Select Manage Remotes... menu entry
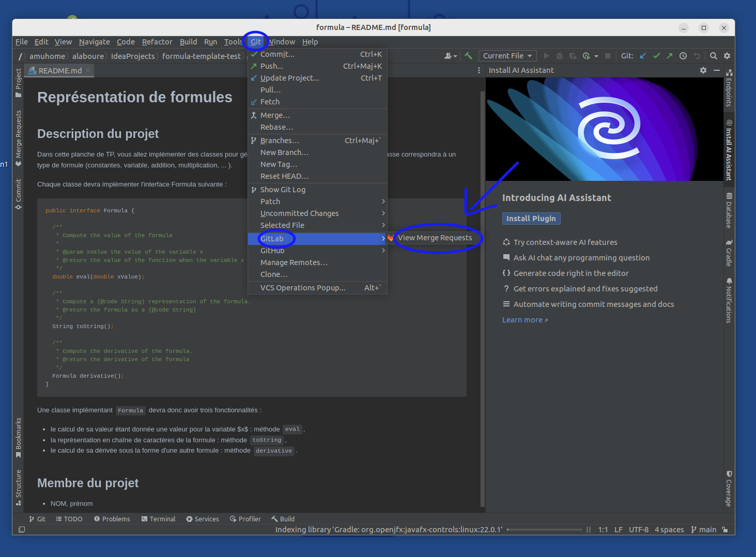Viewport: 756px width, 557px height. (317, 262)
